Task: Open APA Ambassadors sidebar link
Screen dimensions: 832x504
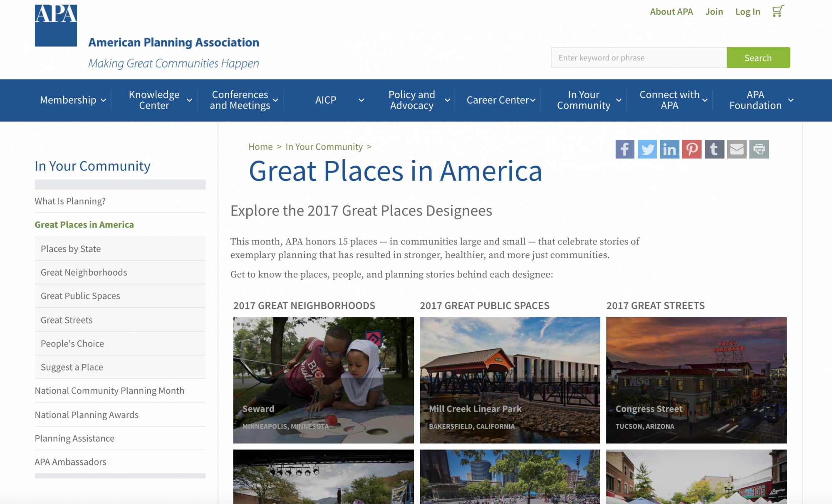Action: (70, 462)
